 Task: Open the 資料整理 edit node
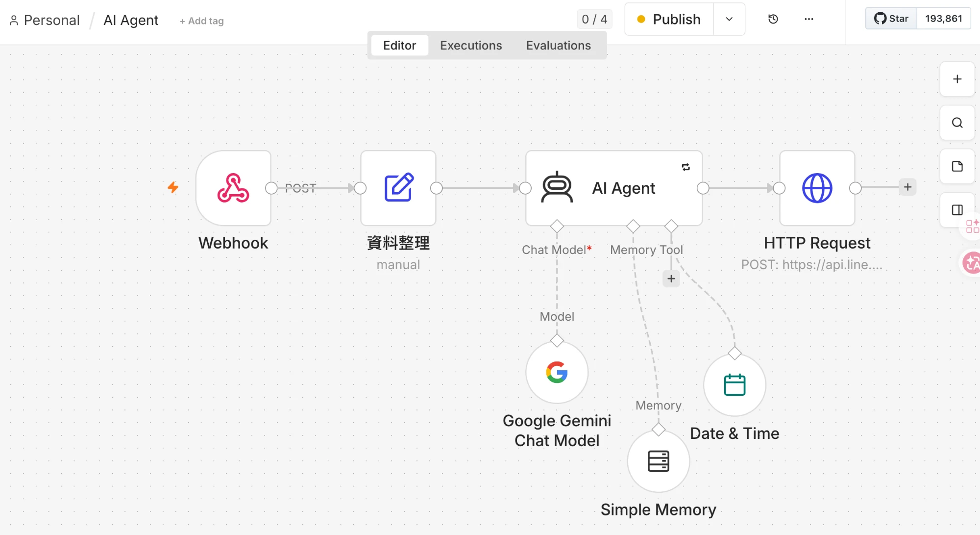pos(398,188)
